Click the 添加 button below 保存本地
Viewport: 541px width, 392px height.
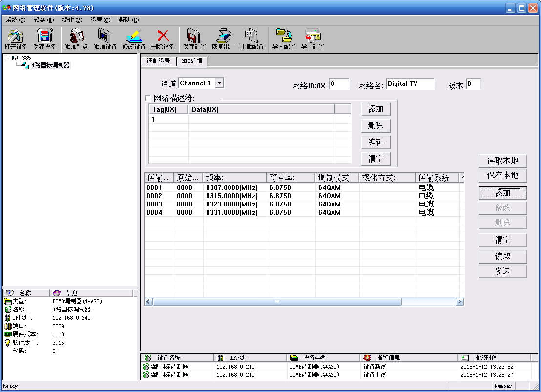[x=503, y=193]
